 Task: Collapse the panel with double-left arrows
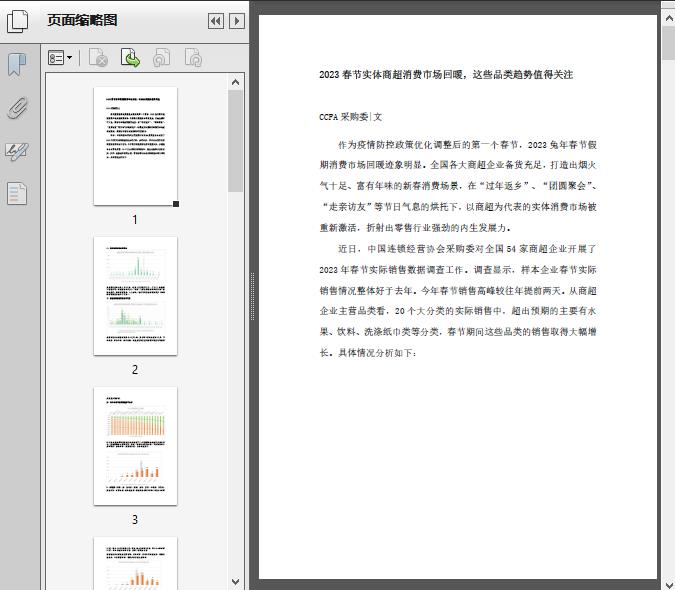[x=215, y=21]
